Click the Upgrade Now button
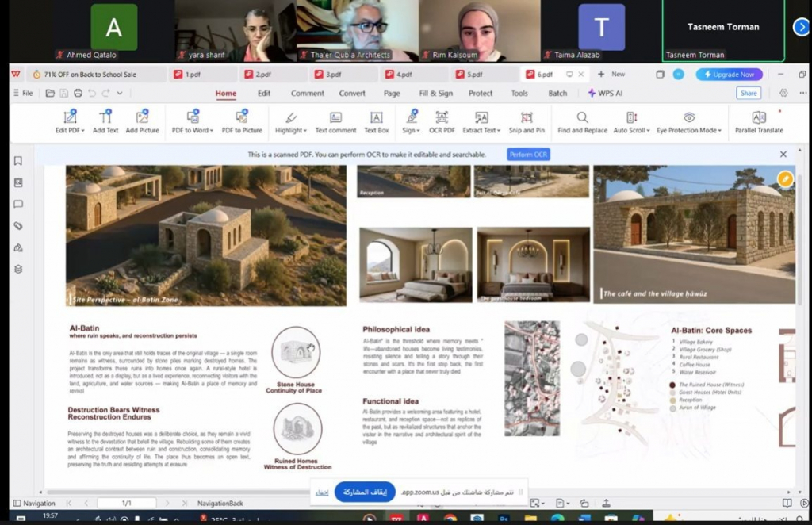Image resolution: width=812 pixels, height=525 pixels. coord(730,75)
